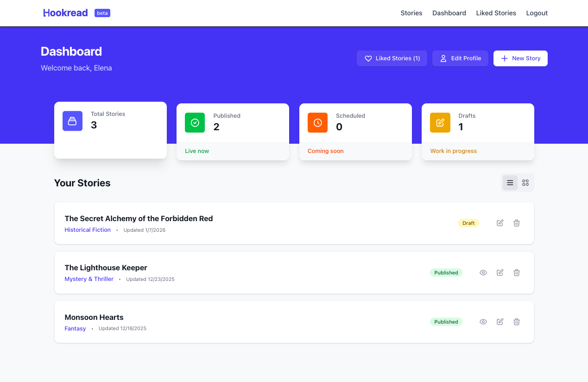This screenshot has width=588, height=382.
Task: Click the yellow Drafts pencil icon
Action: tap(440, 122)
